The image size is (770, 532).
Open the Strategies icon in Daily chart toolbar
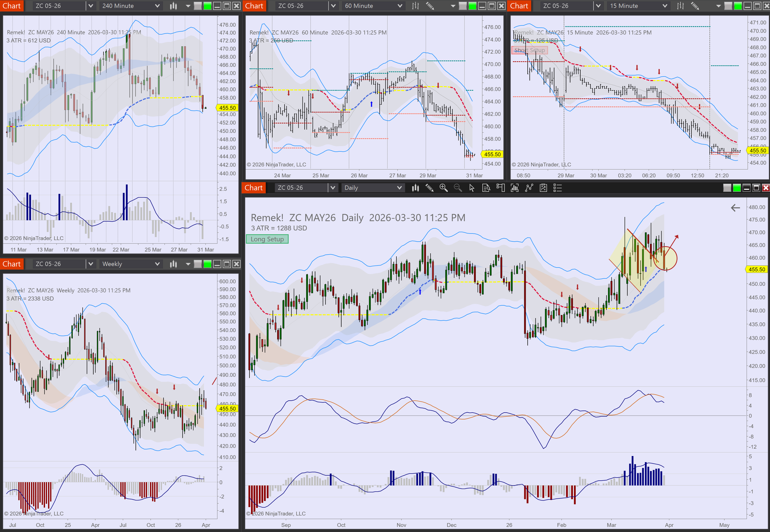coord(529,188)
